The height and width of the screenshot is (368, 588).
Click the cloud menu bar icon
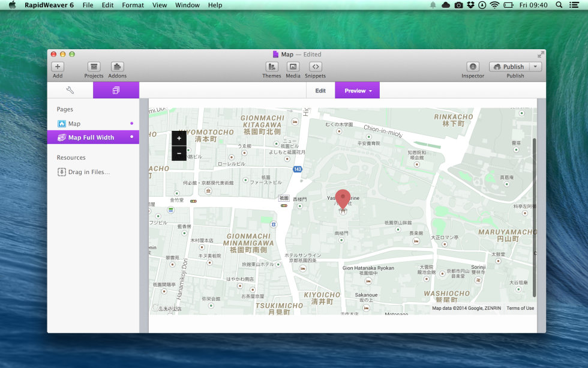pyautogui.click(x=445, y=5)
